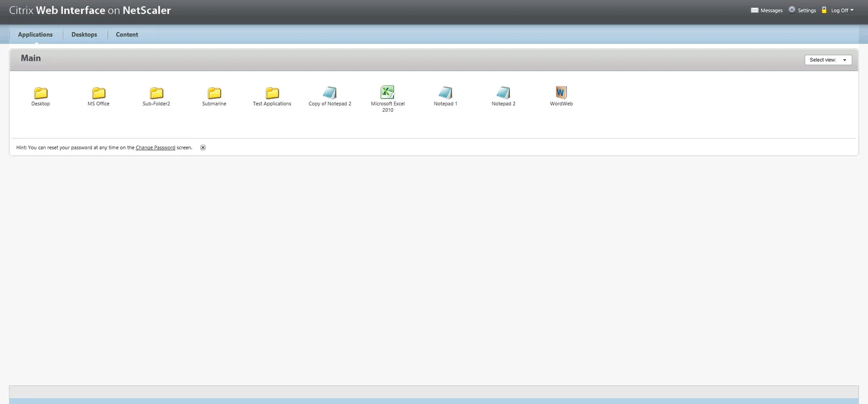868x404 pixels.
Task: Click the "Sub-Folder2" label text
Action: [x=157, y=104]
